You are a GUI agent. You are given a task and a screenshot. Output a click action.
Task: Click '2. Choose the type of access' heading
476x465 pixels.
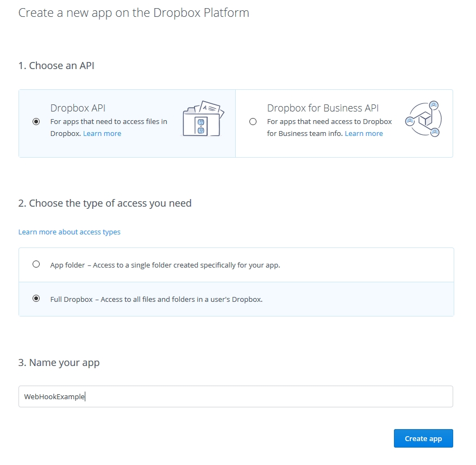click(105, 203)
